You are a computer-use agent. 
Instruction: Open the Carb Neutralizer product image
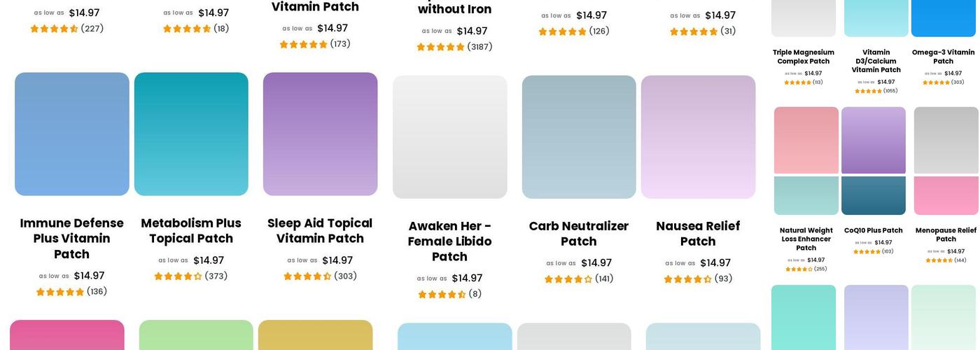579,136
